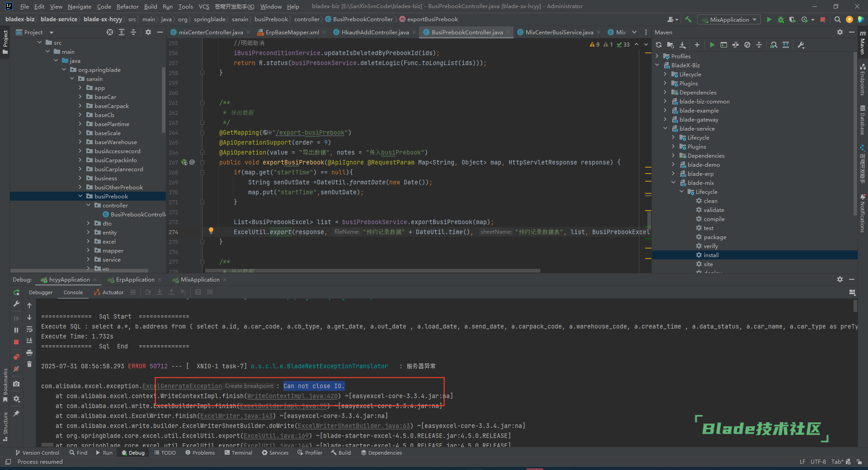The width and height of the screenshot is (868, 470).
Task: Select Opened File target icon in Project panel
Action: pyautogui.click(x=110, y=32)
